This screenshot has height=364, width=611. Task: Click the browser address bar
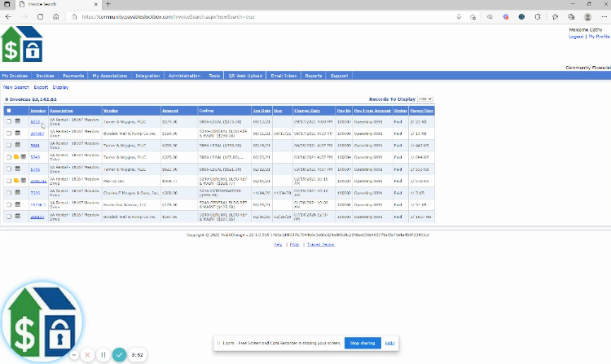244,15
